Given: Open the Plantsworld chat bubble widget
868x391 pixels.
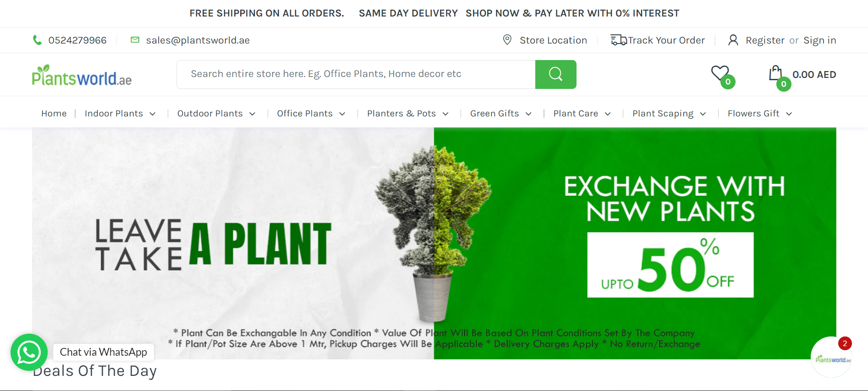Looking at the screenshot, I should (831, 358).
